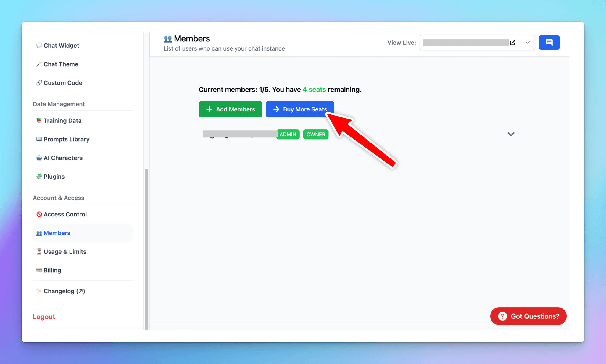Click Got Questions? help button
Viewport: 606px width, 364px height.
pos(528,316)
